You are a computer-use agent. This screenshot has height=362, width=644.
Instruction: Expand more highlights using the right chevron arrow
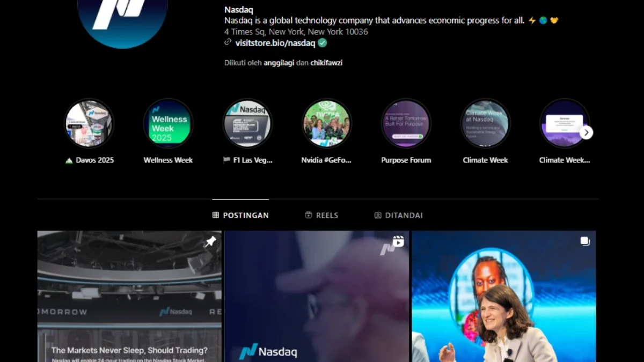pyautogui.click(x=587, y=132)
